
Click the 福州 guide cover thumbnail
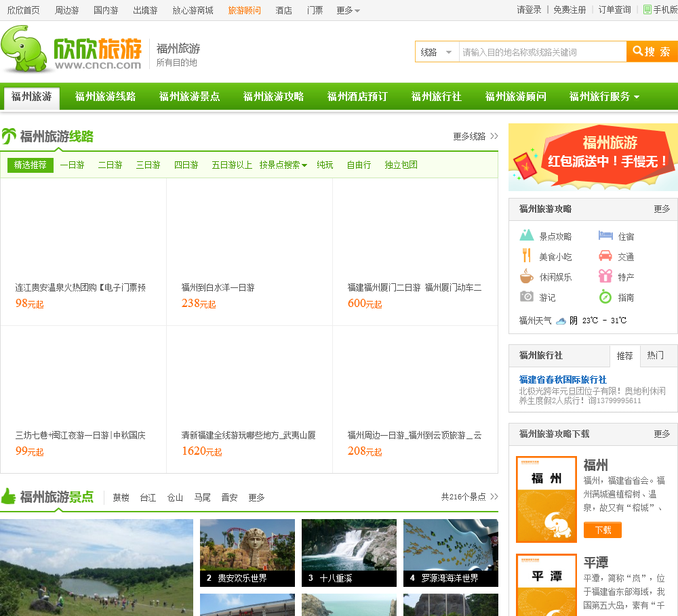click(x=546, y=499)
